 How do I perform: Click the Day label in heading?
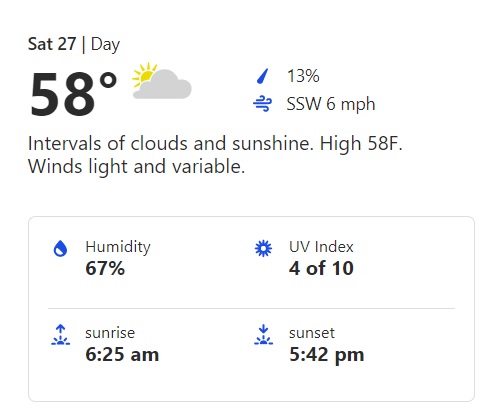pos(105,45)
